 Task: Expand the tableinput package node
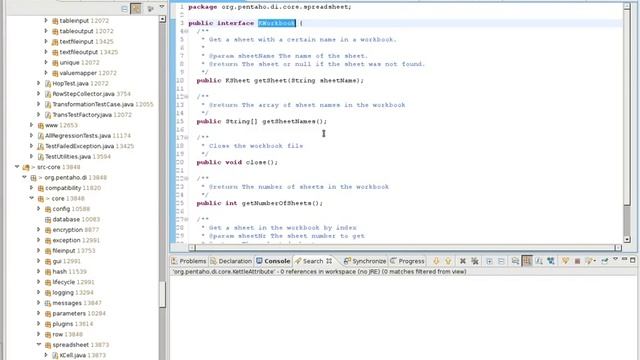[46, 20]
